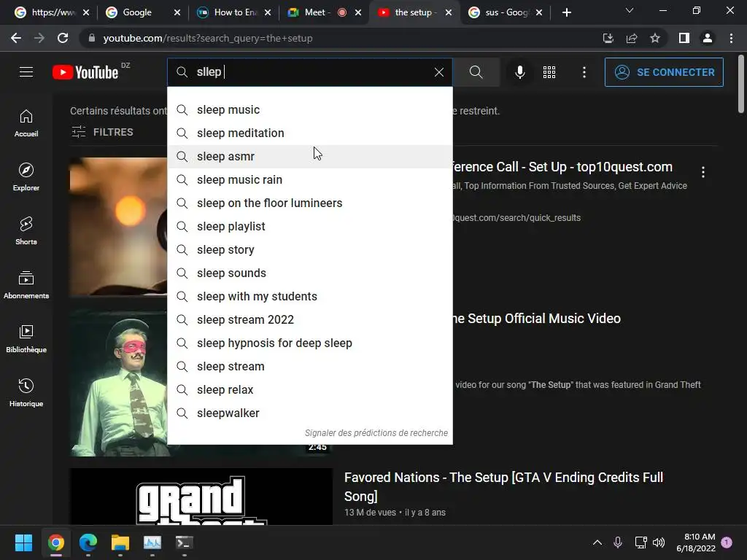Start voice search with the microphone
This screenshot has width=747, height=560.
point(519,72)
